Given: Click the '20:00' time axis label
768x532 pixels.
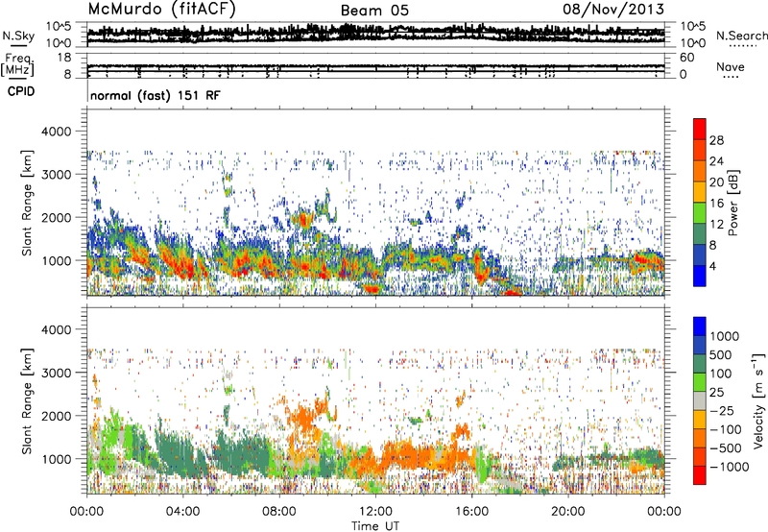Looking at the screenshot, I should point(567,512).
